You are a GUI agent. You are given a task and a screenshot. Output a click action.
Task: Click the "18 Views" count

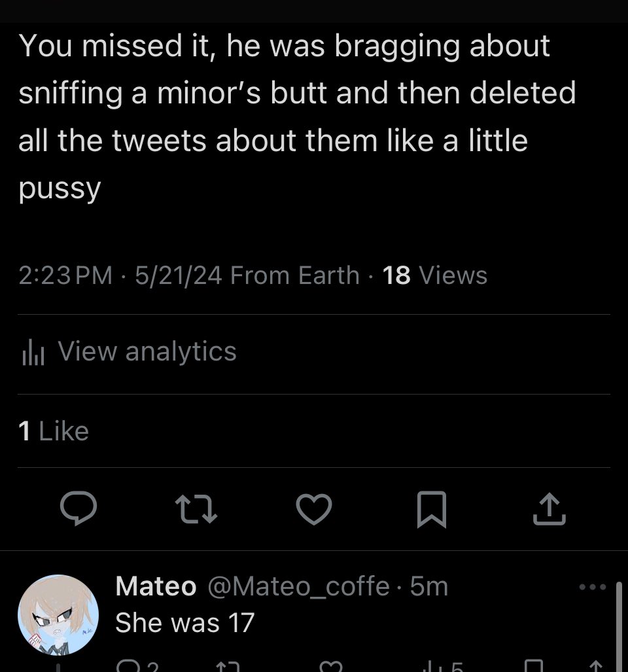point(435,275)
